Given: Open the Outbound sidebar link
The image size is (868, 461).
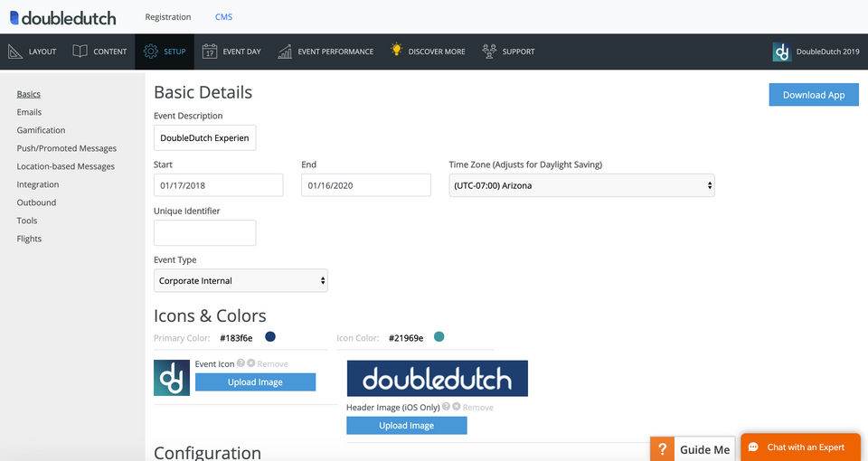Looking at the screenshot, I should tap(36, 202).
